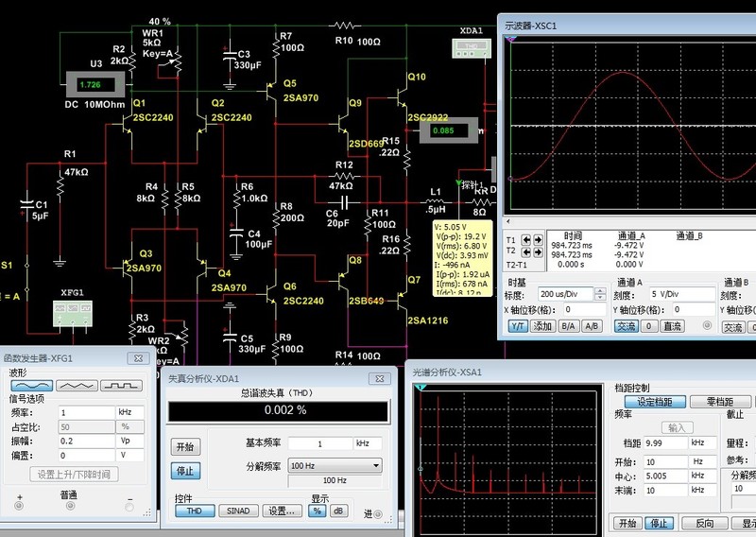Click 设置 button in distortion analyzer
756x537 pixels.
283,511
